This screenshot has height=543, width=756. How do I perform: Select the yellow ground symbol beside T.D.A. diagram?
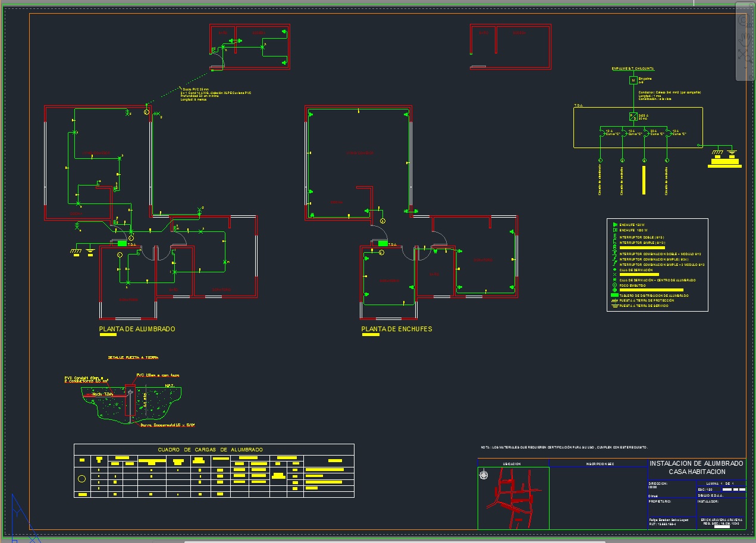[724, 158]
